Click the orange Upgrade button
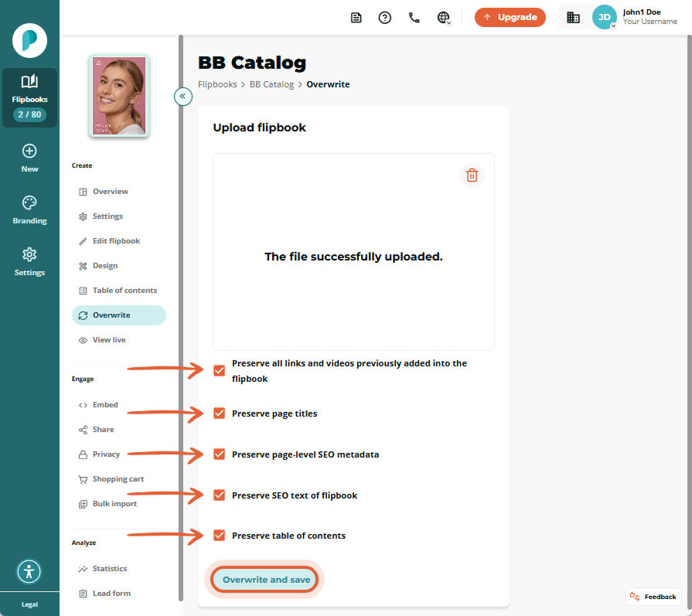This screenshot has height=616, width=692. [x=510, y=17]
